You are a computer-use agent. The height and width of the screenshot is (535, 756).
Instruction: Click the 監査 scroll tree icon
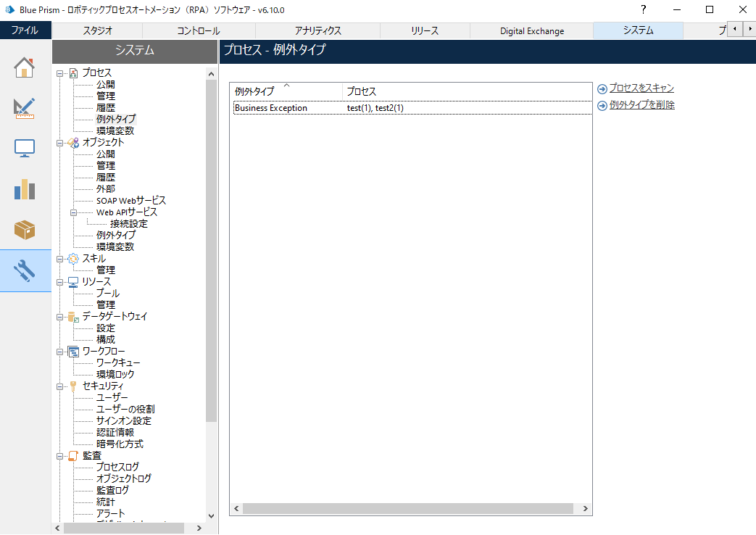coord(73,456)
